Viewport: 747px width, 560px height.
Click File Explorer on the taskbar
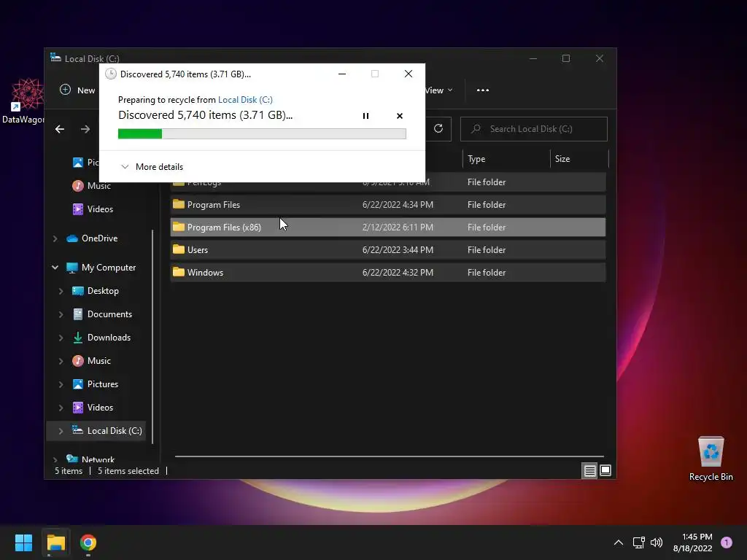point(55,542)
